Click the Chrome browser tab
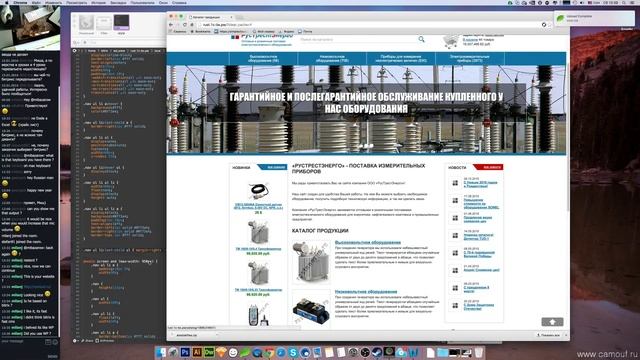Viewport: 640px width, 360px height. (x=210, y=17)
